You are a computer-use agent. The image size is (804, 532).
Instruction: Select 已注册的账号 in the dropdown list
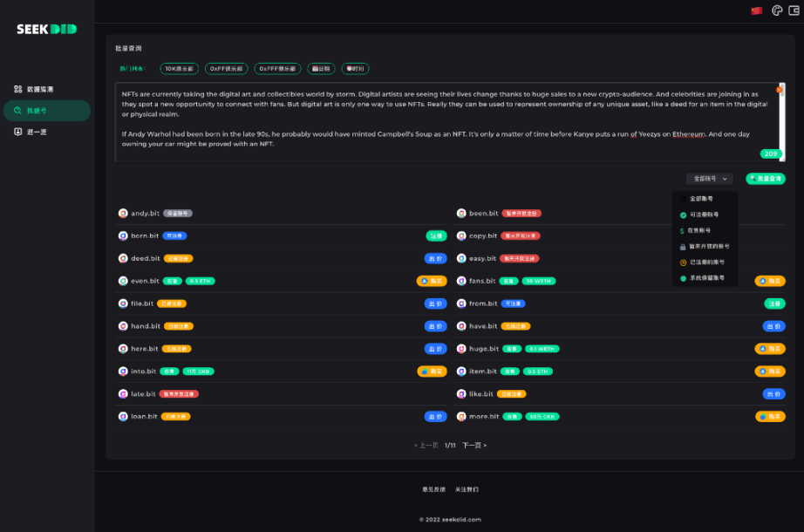tap(705, 262)
